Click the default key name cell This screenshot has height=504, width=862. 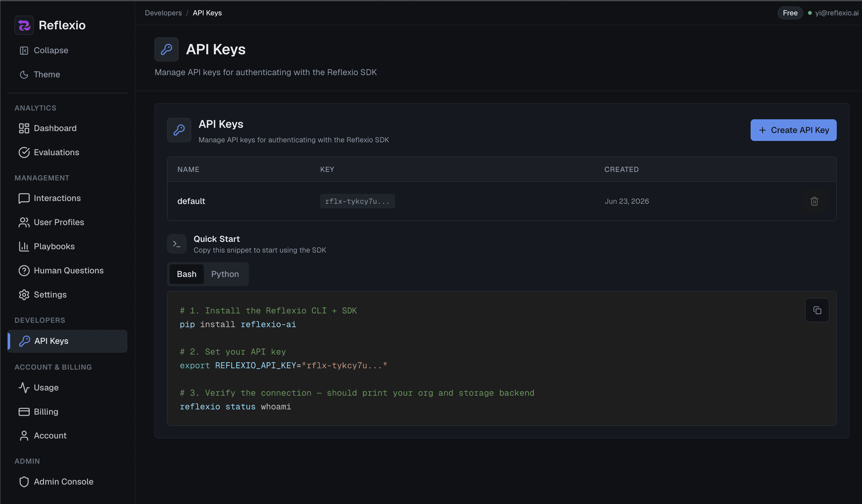click(191, 201)
